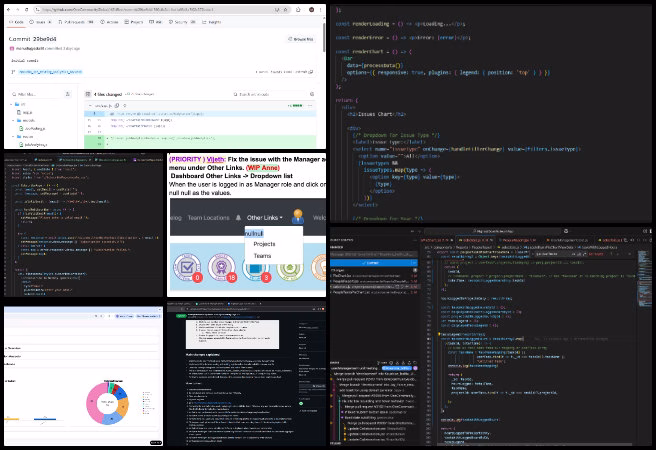Viewport: 656px width, 450px height.
Task: Collapse the second folder in file tree
Action: (x=14, y=120)
